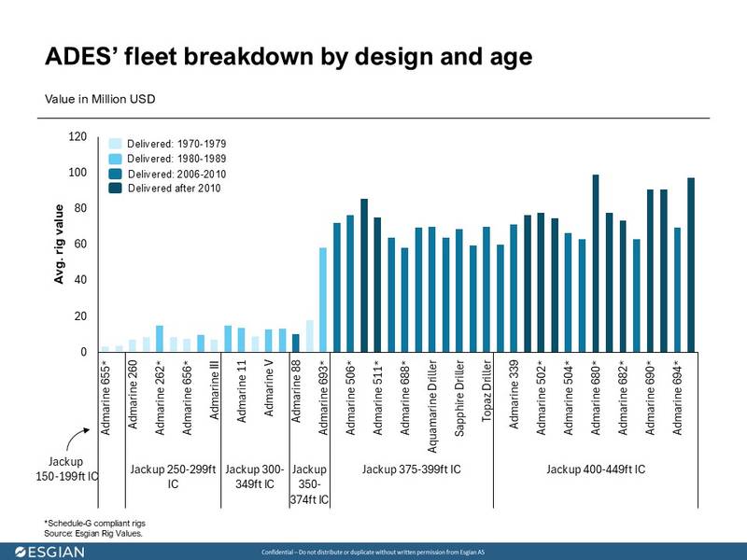The height and width of the screenshot is (560, 747).
Task: Click the 'Jackup 400-449ft IC' group label
Action: [596, 469]
